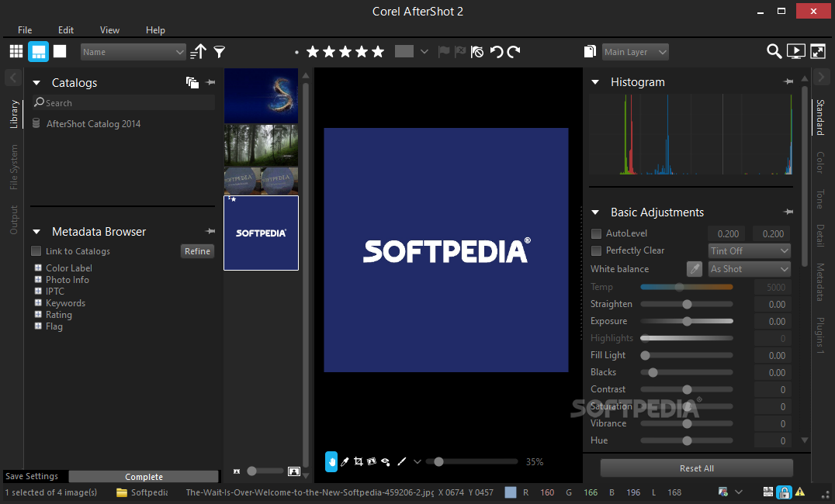Select the Straighten photo tool
835x504 pixels.
click(372, 461)
